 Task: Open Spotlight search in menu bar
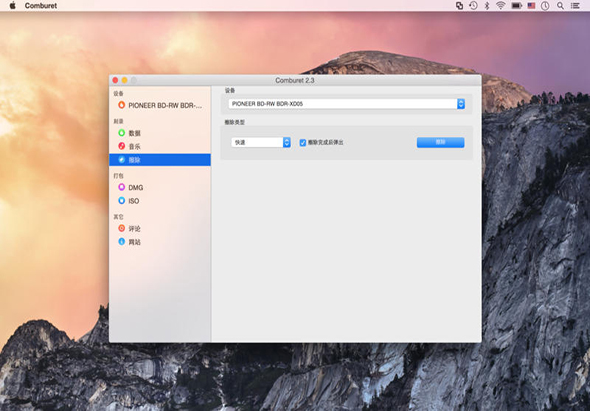pos(560,6)
